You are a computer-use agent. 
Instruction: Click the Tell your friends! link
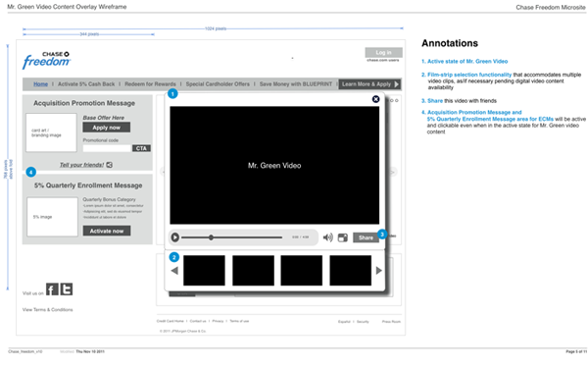[81, 165]
